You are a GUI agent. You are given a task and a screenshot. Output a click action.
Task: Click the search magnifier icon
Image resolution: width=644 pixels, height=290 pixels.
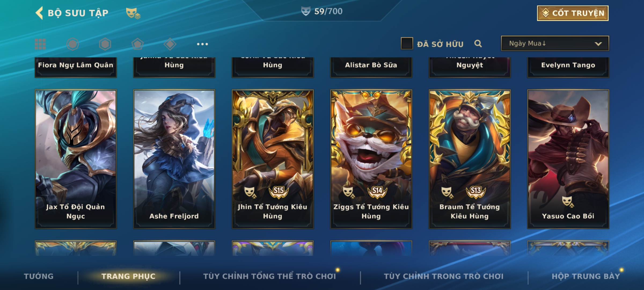coord(478,44)
